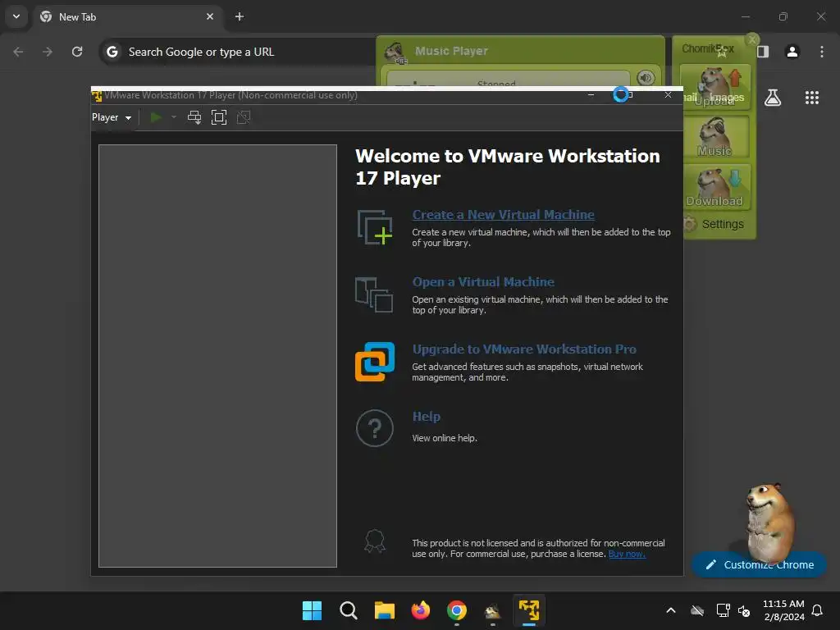Open the Player menu in VMware
840x630 pixels.
[112, 117]
